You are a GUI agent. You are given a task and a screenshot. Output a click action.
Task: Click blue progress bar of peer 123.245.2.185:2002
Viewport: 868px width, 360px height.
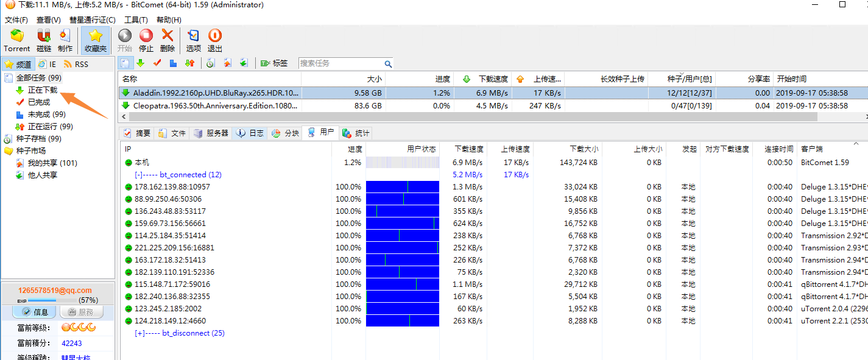pos(402,309)
